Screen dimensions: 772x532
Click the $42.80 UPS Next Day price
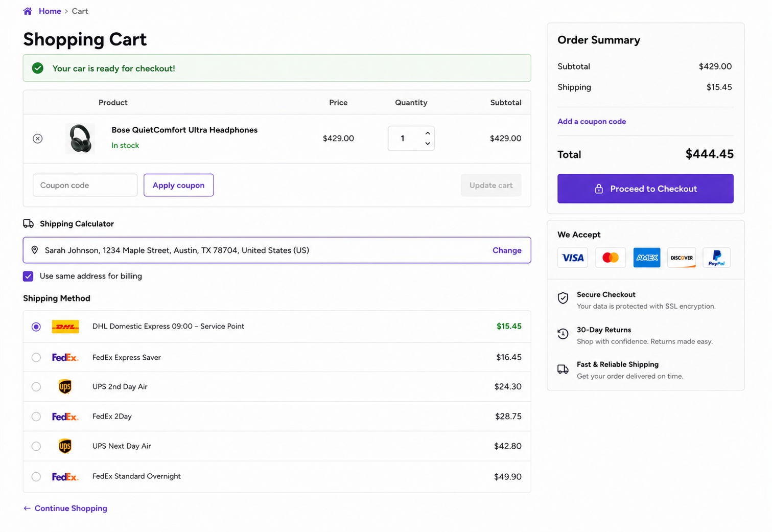[x=508, y=446]
